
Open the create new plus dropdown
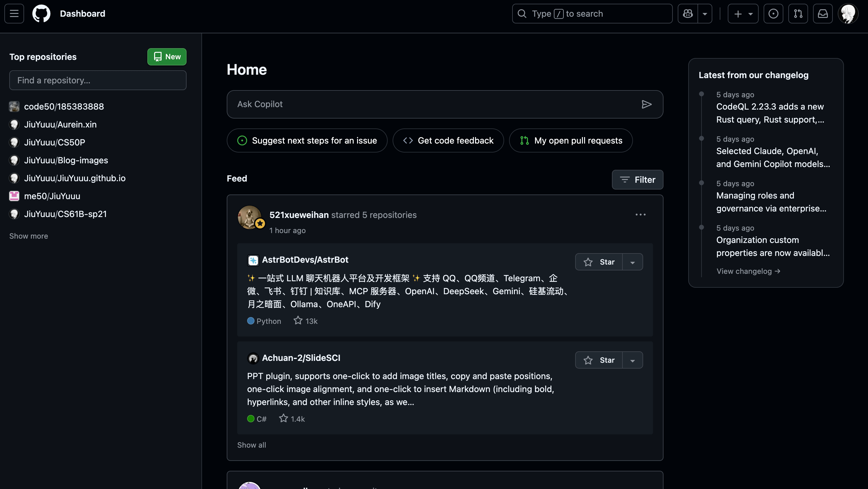point(743,14)
